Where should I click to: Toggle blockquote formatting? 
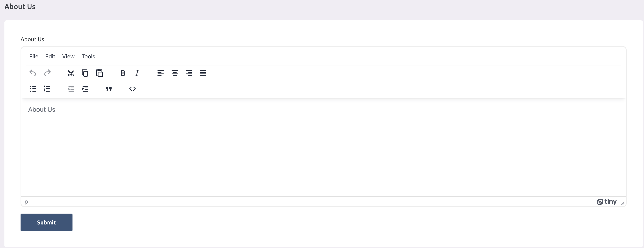pos(109,89)
